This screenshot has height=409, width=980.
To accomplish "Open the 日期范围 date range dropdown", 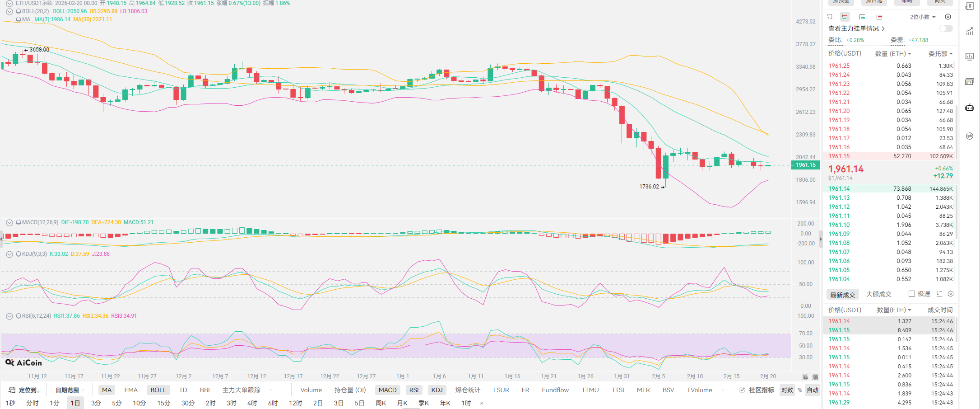I will tap(70, 390).
